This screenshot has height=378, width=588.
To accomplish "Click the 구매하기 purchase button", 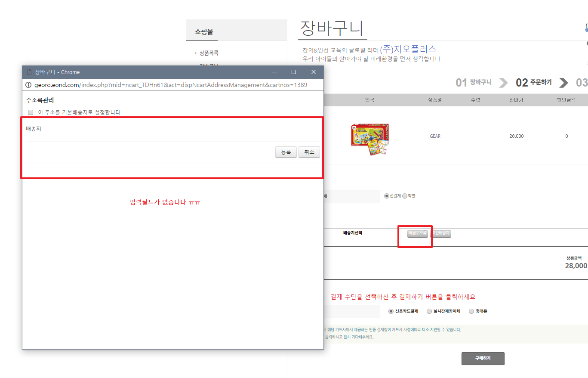I will (483, 358).
